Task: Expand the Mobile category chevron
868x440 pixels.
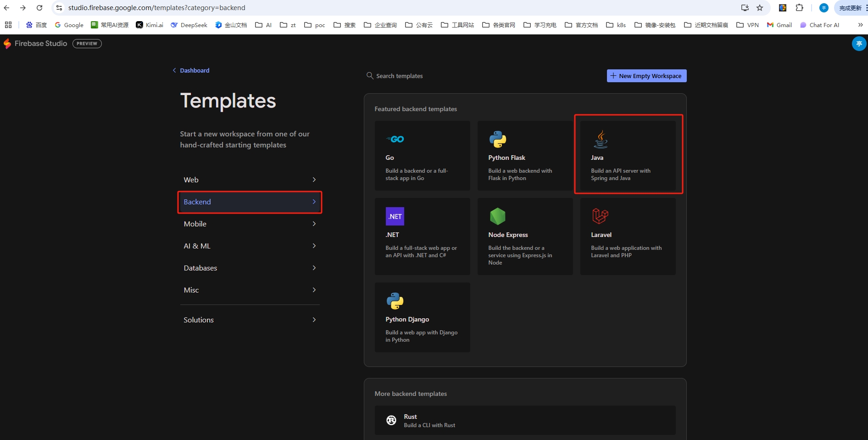Action: [x=314, y=224]
